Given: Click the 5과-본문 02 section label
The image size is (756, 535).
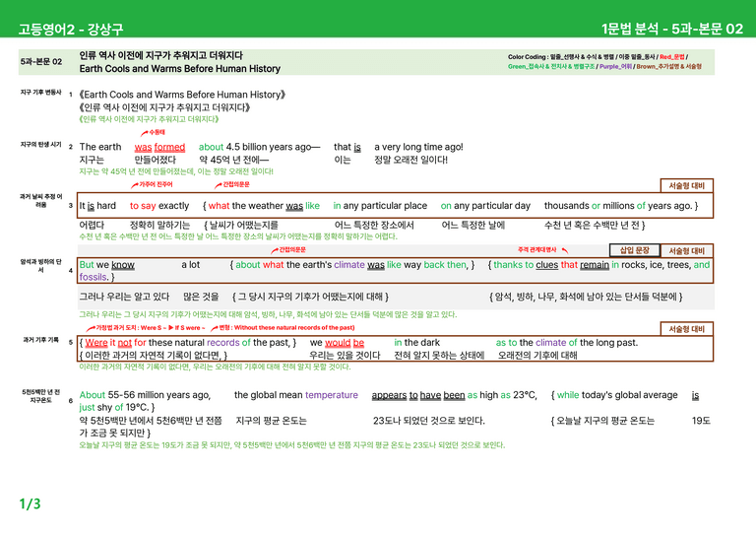Looking at the screenshot, I should (41, 62).
